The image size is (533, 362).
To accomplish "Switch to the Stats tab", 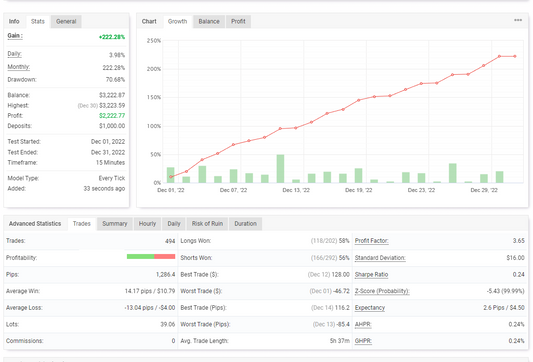I will coord(38,21).
